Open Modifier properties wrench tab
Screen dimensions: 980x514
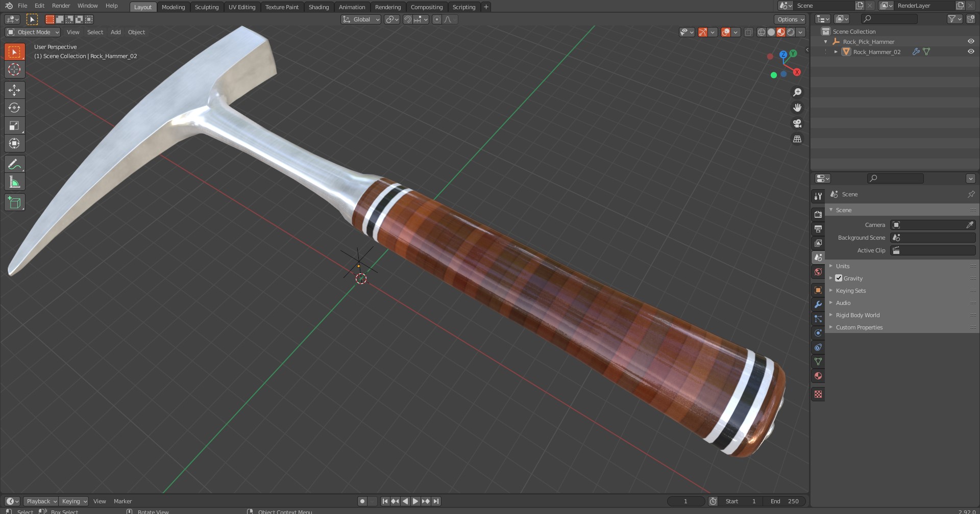(818, 304)
